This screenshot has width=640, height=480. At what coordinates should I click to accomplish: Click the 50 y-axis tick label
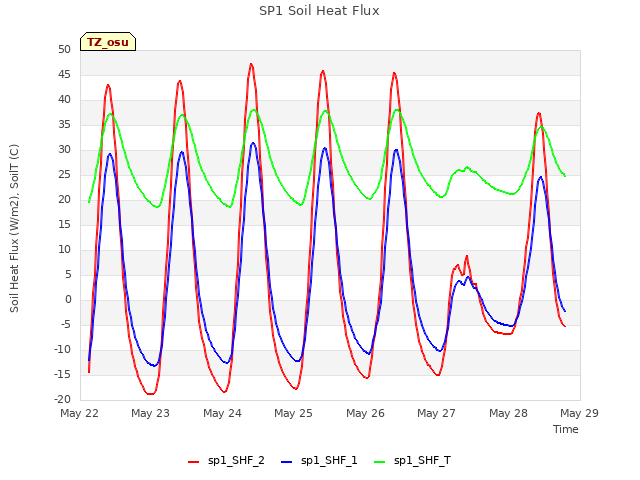[64, 50]
